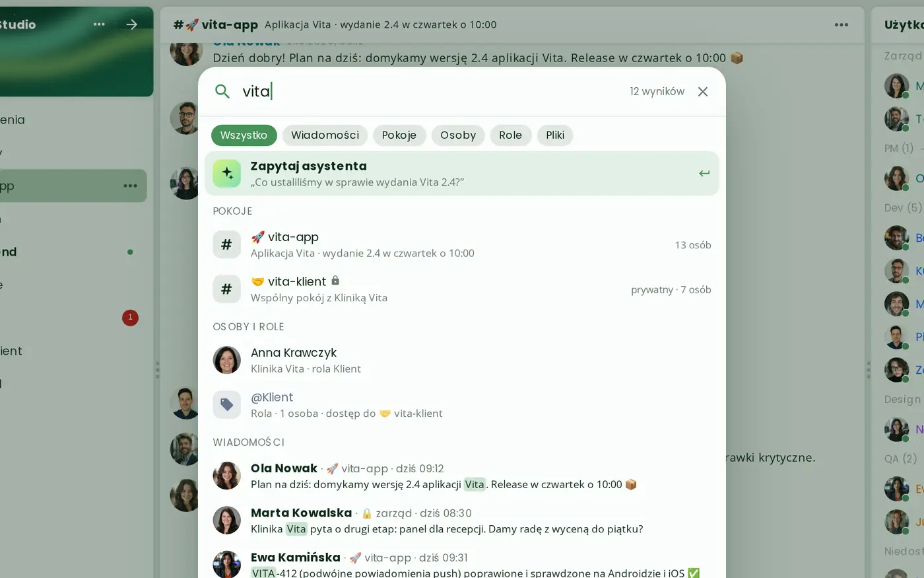Open the chat header more options menu
This screenshot has height=578, width=924.
coord(841,24)
